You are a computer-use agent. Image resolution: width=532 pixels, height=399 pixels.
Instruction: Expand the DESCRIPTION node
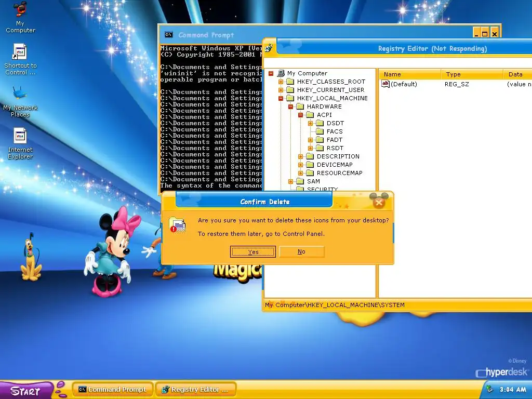(x=300, y=156)
